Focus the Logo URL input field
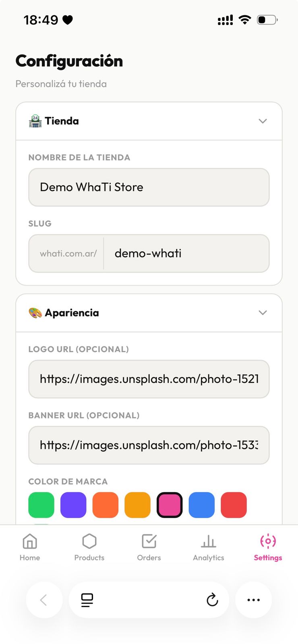This screenshot has width=298, height=644. (x=149, y=379)
